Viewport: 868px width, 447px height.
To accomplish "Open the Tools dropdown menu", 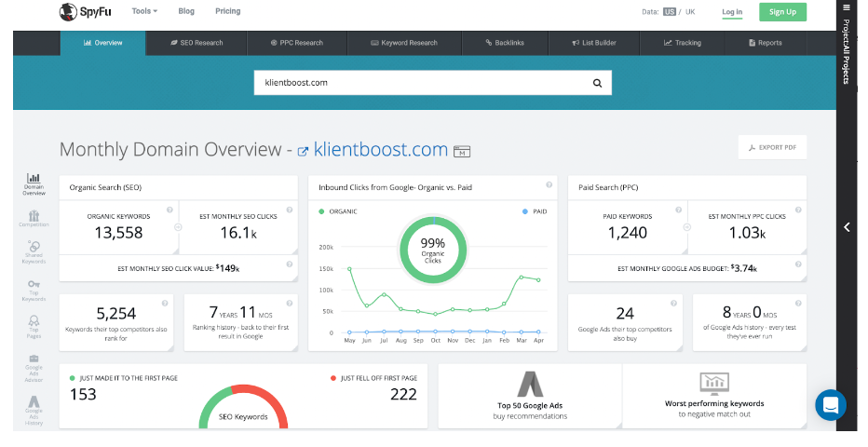I will click(x=144, y=11).
